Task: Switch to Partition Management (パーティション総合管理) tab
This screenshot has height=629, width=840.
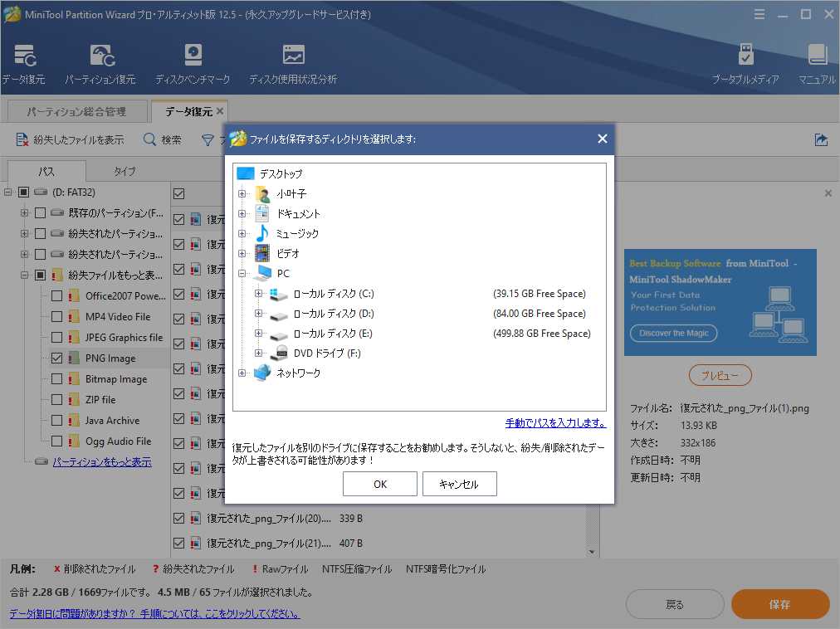Action: pos(77,111)
